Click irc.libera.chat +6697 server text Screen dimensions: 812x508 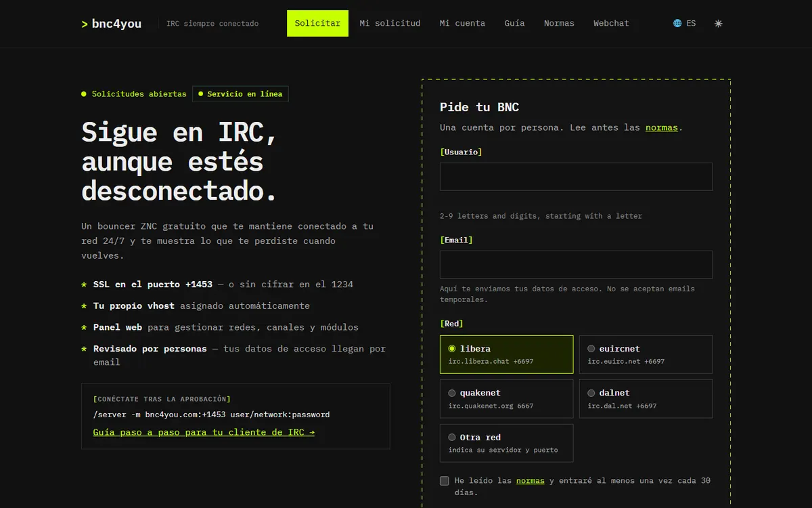[x=491, y=362]
